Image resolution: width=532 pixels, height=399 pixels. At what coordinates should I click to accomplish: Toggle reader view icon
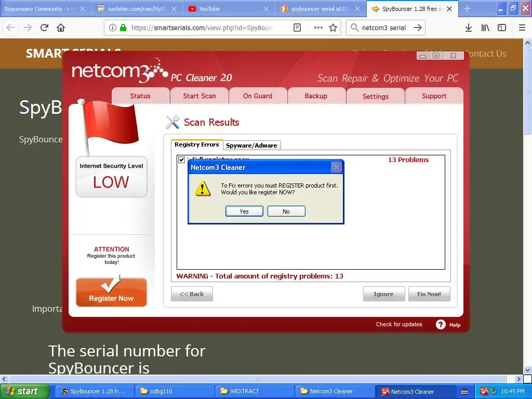[x=297, y=28]
